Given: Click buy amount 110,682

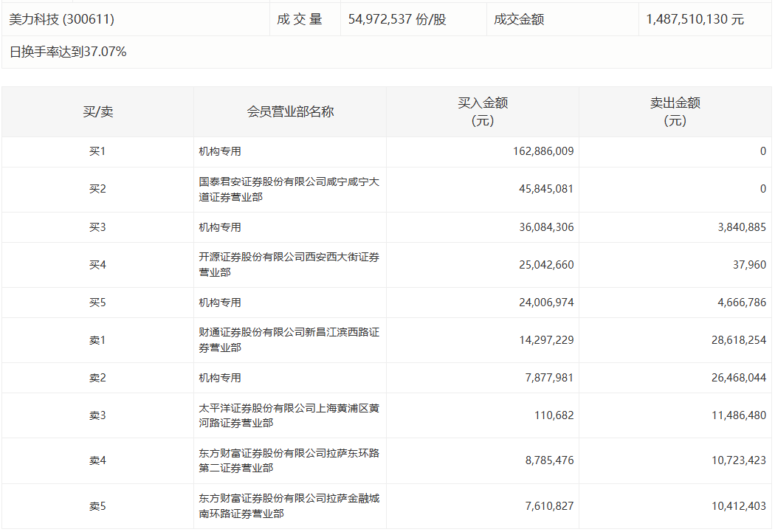Looking at the screenshot, I should pos(554,415).
